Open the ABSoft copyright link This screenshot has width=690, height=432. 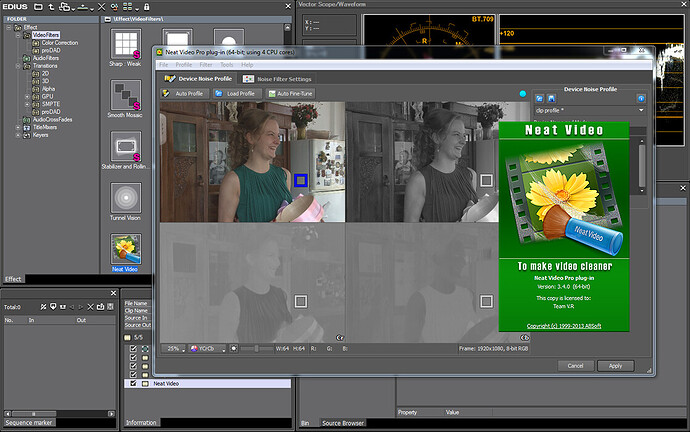tap(564, 326)
